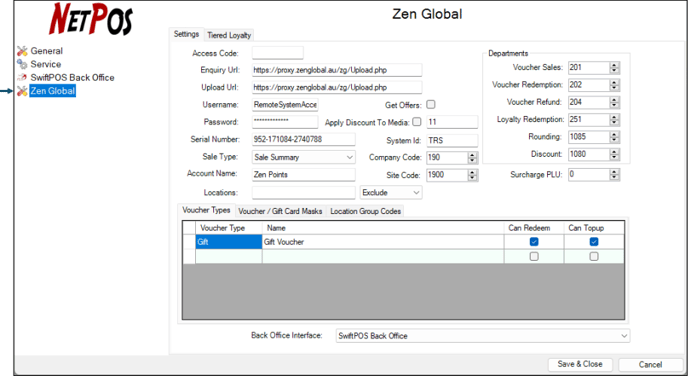Select Zen Global tree entry
688x376 pixels.
53,91
